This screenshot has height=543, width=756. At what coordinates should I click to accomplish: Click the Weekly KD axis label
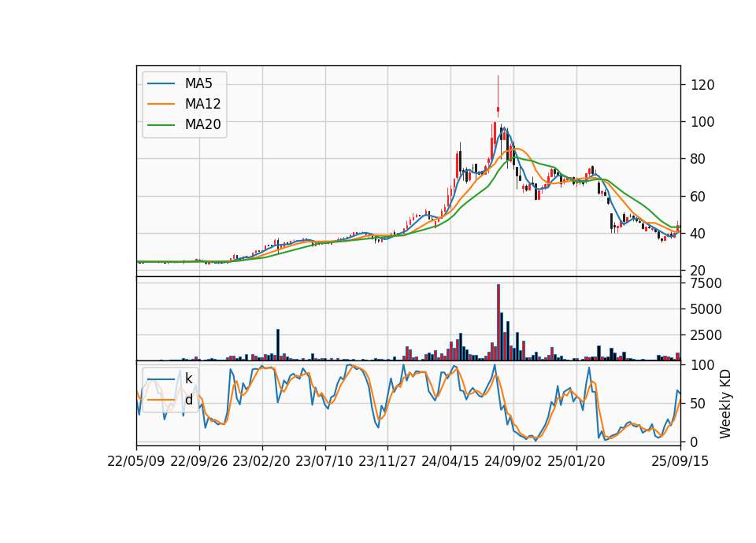[725, 404]
